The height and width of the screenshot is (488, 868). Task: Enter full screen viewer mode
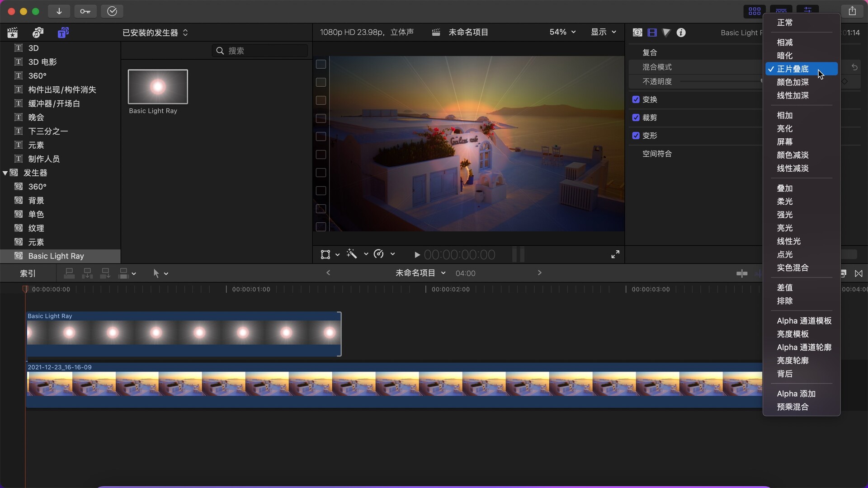point(615,254)
